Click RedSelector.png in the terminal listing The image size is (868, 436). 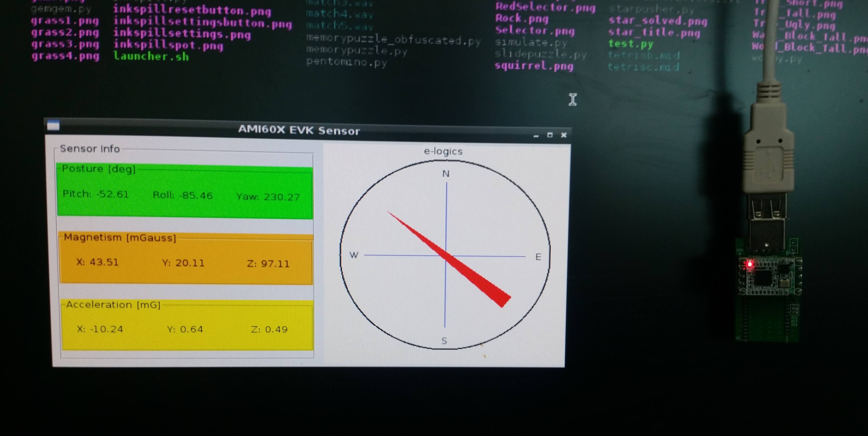(545, 7)
